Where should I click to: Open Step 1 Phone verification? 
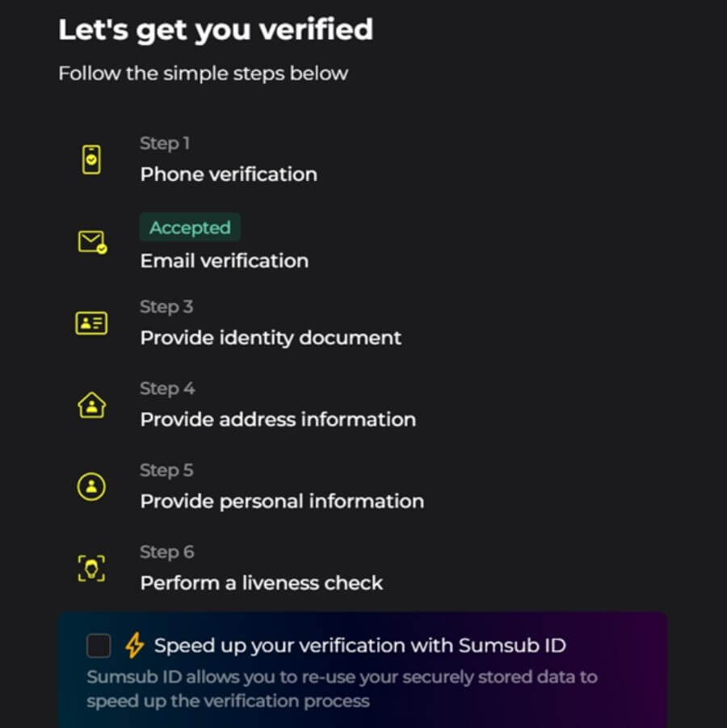229,174
